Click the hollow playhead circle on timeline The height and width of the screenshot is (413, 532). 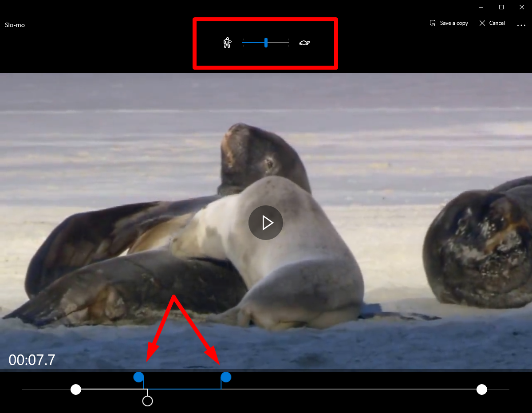coord(148,401)
